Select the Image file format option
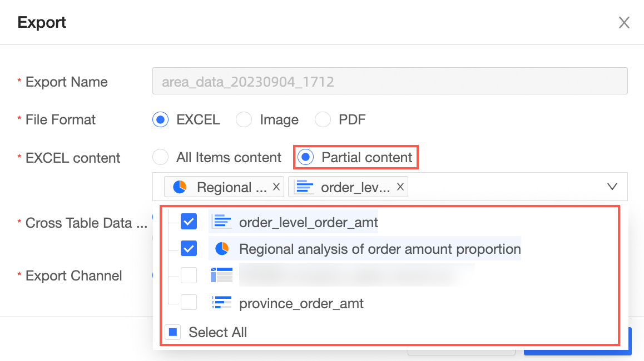The image size is (644, 361). coord(244,120)
